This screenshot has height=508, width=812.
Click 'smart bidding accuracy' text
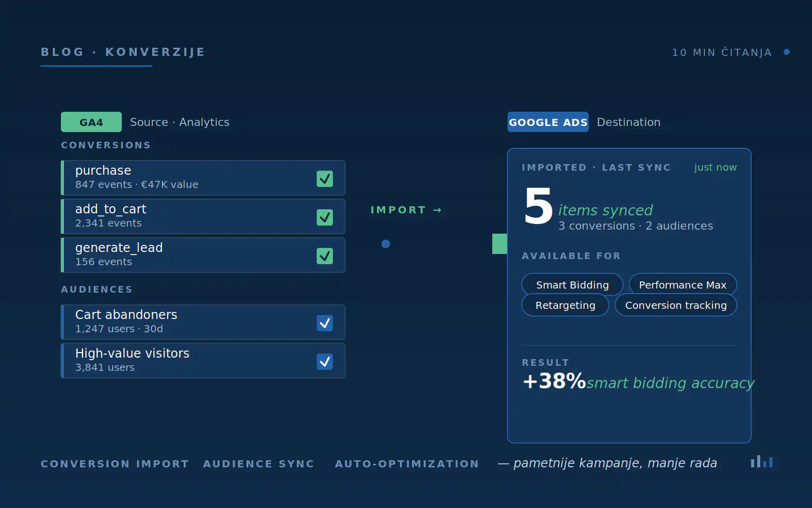pyautogui.click(x=670, y=383)
